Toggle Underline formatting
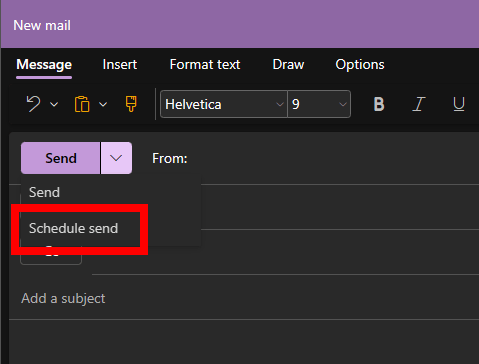Image resolution: width=479 pixels, height=364 pixels. tap(459, 104)
